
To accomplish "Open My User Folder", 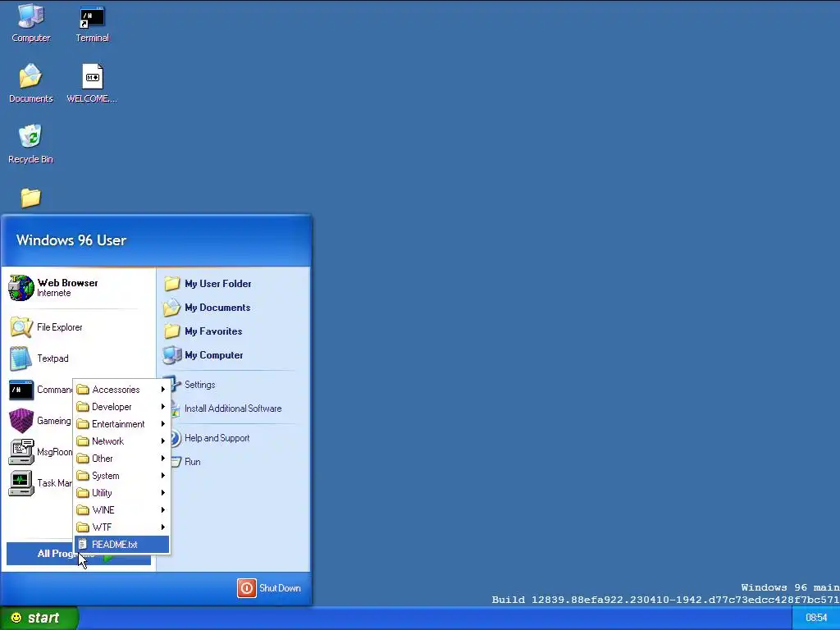I will [208, 284].
